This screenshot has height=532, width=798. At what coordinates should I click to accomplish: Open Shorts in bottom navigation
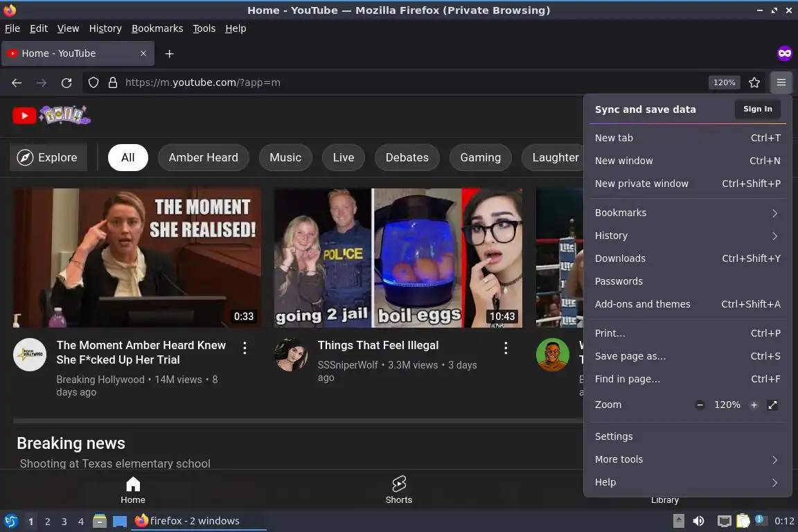coord(399,490)
